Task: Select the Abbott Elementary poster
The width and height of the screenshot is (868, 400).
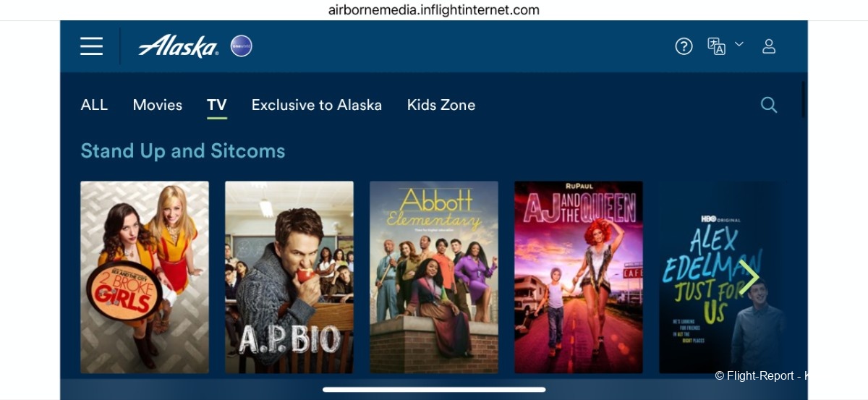Action: [x=434, y=277]
